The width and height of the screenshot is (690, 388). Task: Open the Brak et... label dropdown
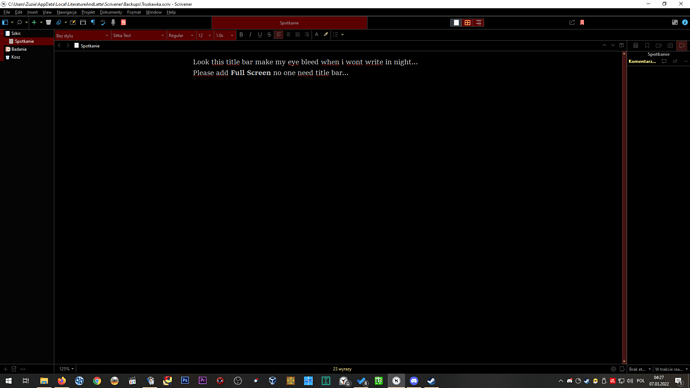(639, 369)
